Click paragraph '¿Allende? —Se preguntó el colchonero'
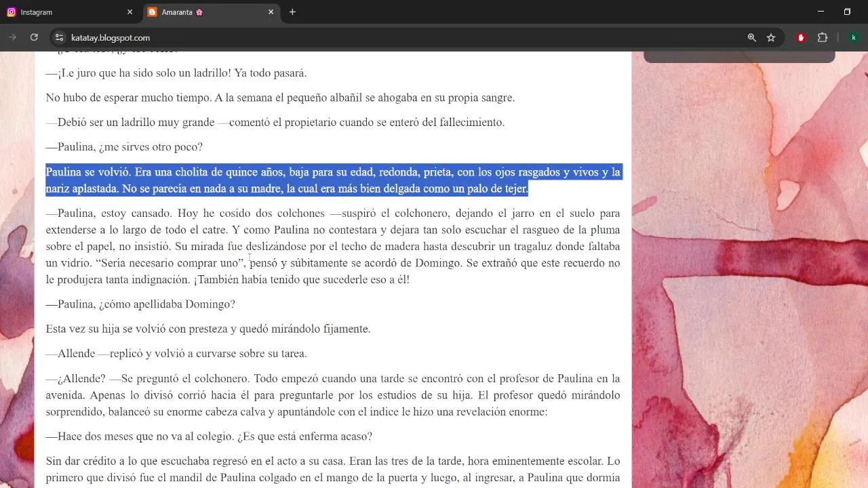Viewport: 868px width, 488px height. (x=333, y=395)
